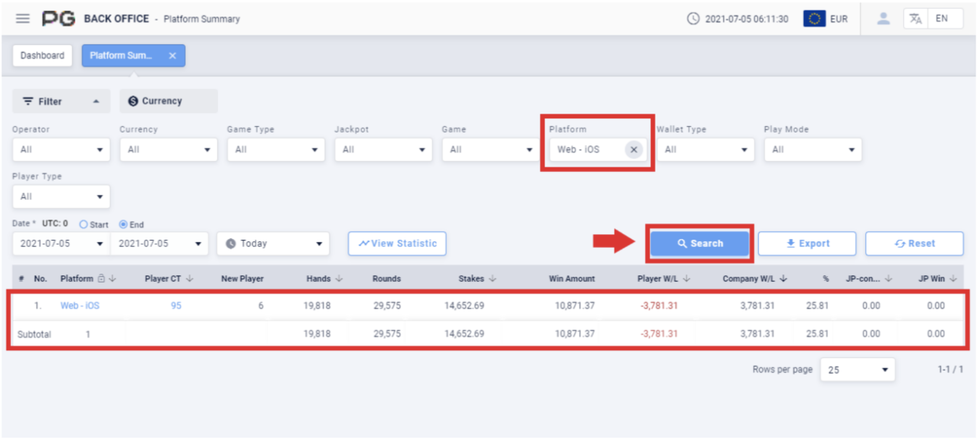Screen dimensions: 980x441
Task: Open the Play Mode dropdown
Action: coord(813,149)
